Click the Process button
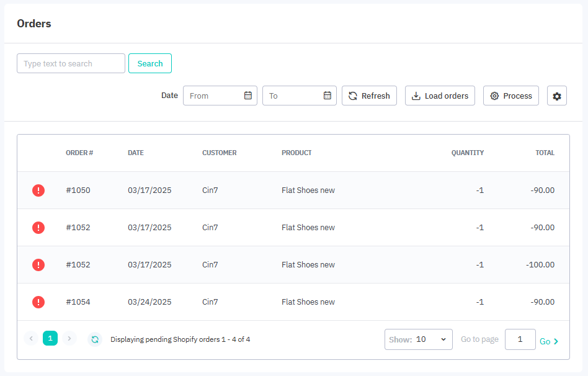This screenshot has width=588, height=376. (510, 96)
